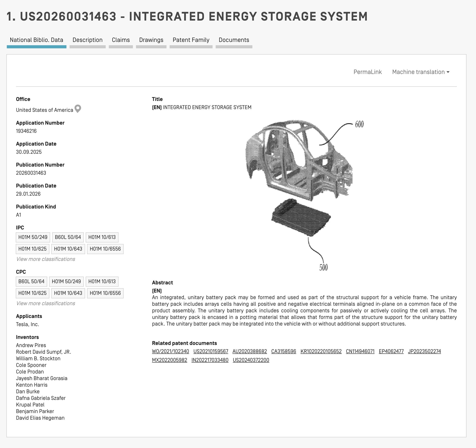This screenshot has height=448, width=476.
Task: Open related document WO/2021/102340
Action: (170, 351)
